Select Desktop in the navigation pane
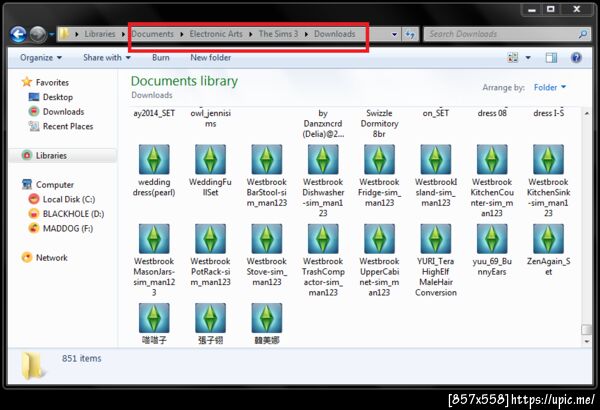This screenshot has height=410, width=600. pyautogui.click(x=58, y=97)
